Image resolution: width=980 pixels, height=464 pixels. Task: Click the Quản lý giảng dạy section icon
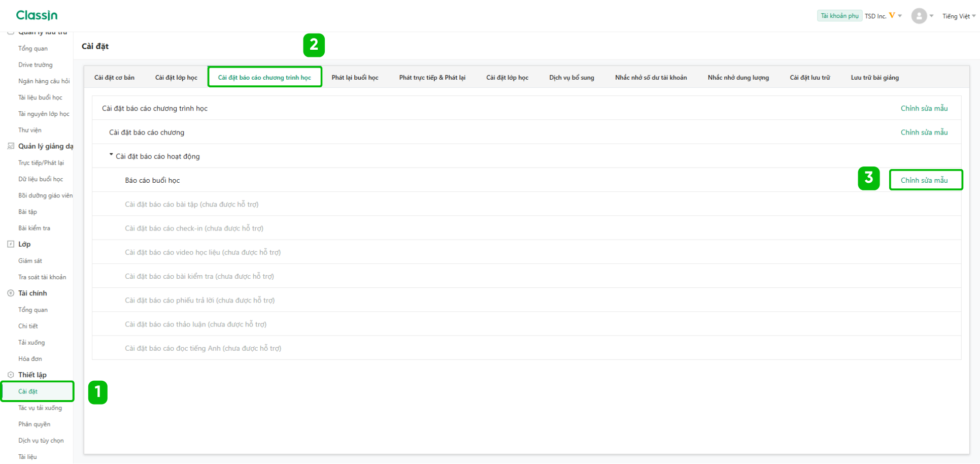tap(11, 146)
